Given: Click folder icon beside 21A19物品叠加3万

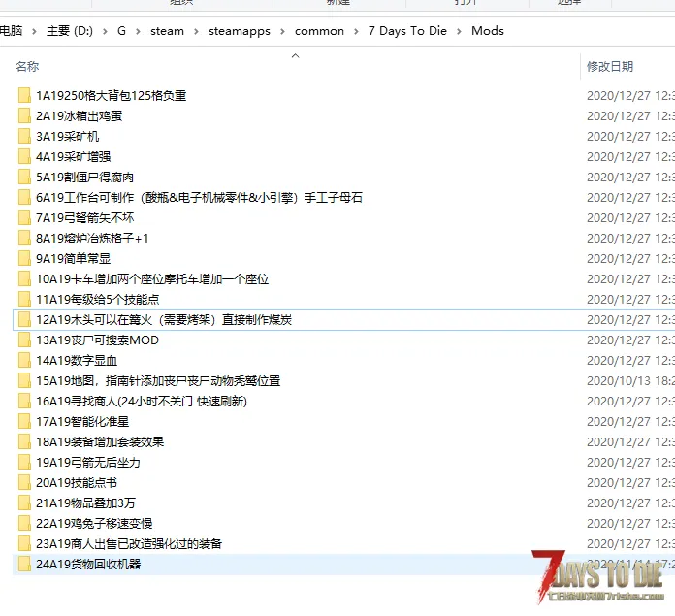Looking at the screenshot, I should coord(24,503).
